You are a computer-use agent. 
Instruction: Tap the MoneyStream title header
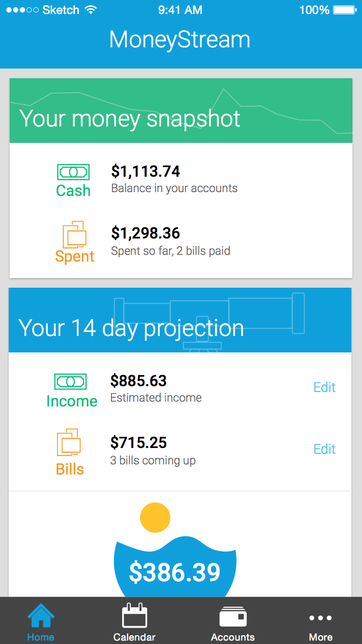180,40
